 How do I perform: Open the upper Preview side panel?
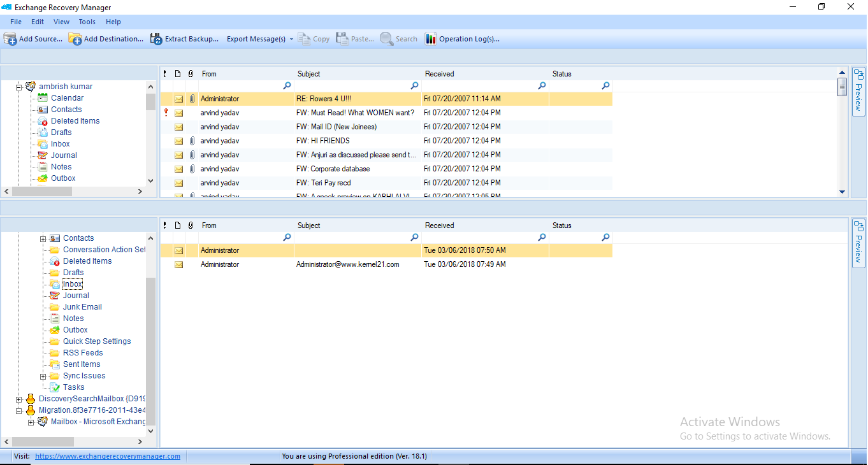click(858, 91)
